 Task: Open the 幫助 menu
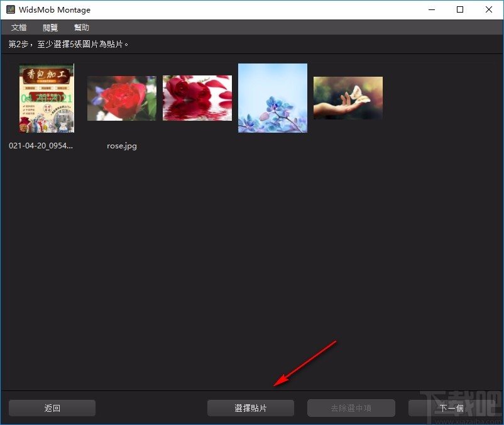[80, 27]
